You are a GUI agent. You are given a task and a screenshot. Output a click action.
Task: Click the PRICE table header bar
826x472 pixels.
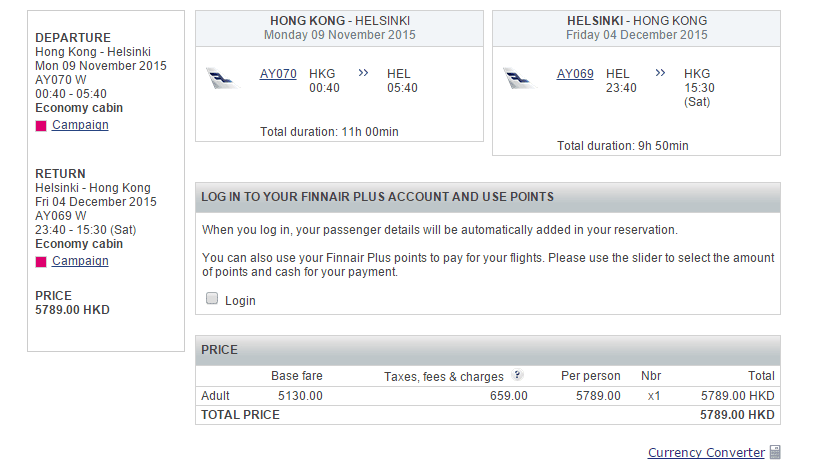pos(487,350)
